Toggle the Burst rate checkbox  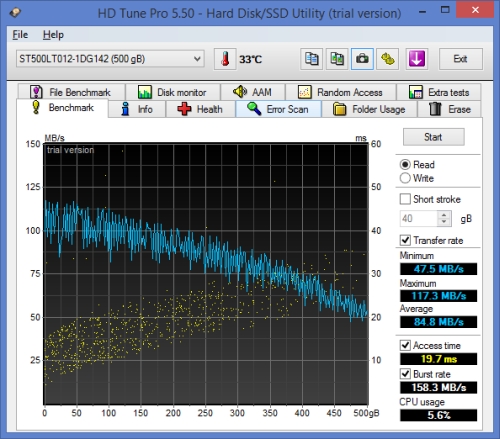point(405,374)
